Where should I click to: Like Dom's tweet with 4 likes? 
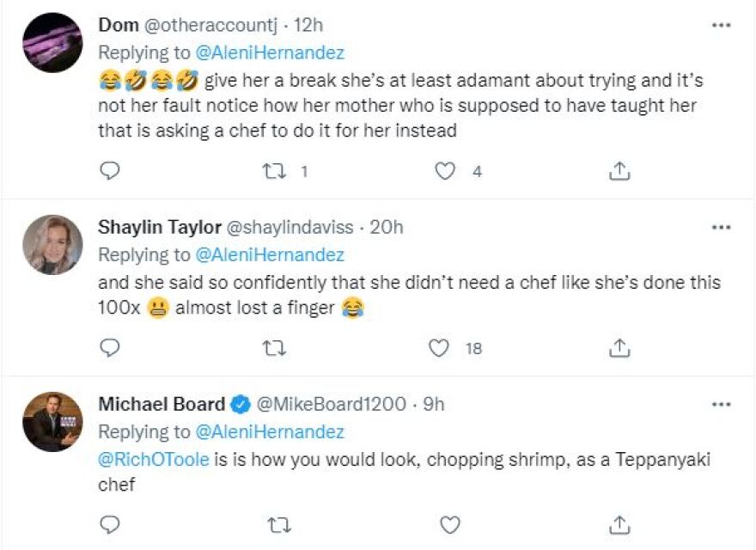(x=444, y=172)
